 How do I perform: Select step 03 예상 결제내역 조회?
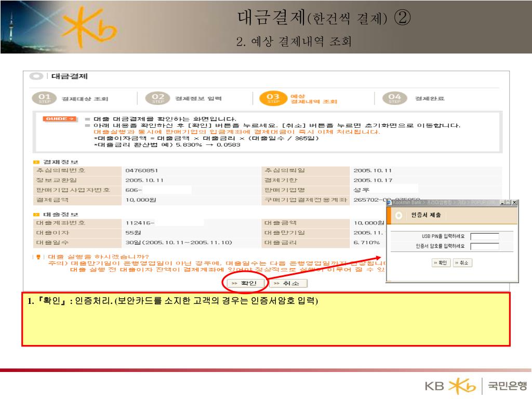[x=299, y=98]
